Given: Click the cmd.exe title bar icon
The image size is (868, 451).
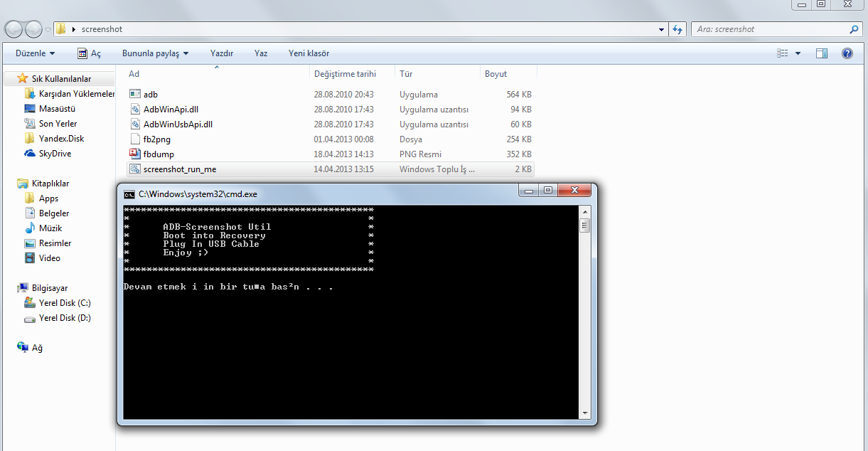Looking at the screenshot, I should coord(129,193).
